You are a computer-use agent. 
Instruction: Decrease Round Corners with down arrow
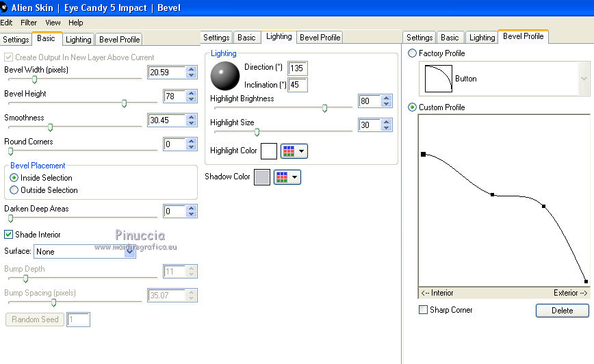click(192, 147)
